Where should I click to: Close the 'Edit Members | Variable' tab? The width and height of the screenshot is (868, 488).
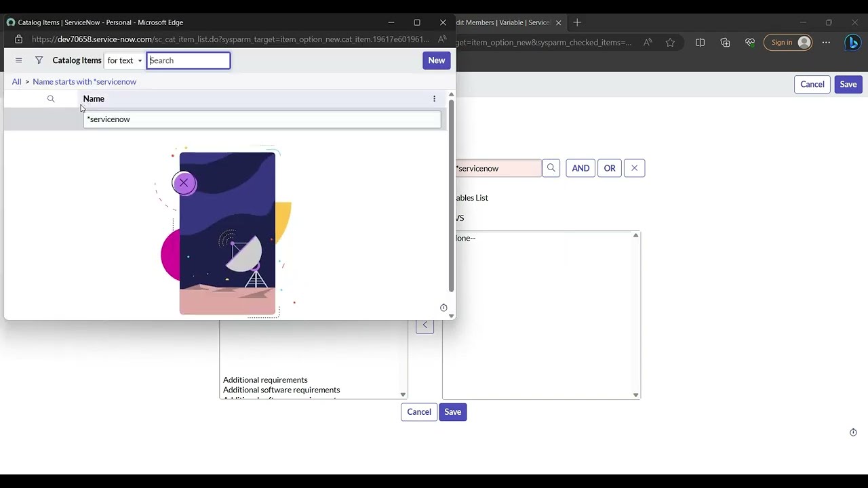pos(558,22)
